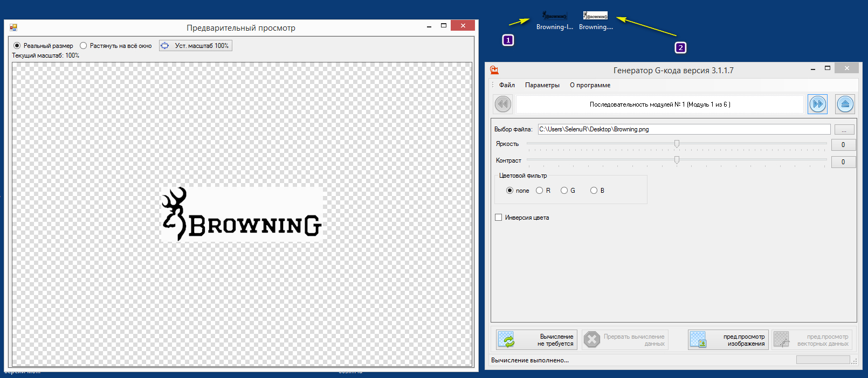Image resolution: width=868 pixels, height=378 pixels.
Task: Close the 'Предварительный просмотр' window
Action: tap(463, 25)
